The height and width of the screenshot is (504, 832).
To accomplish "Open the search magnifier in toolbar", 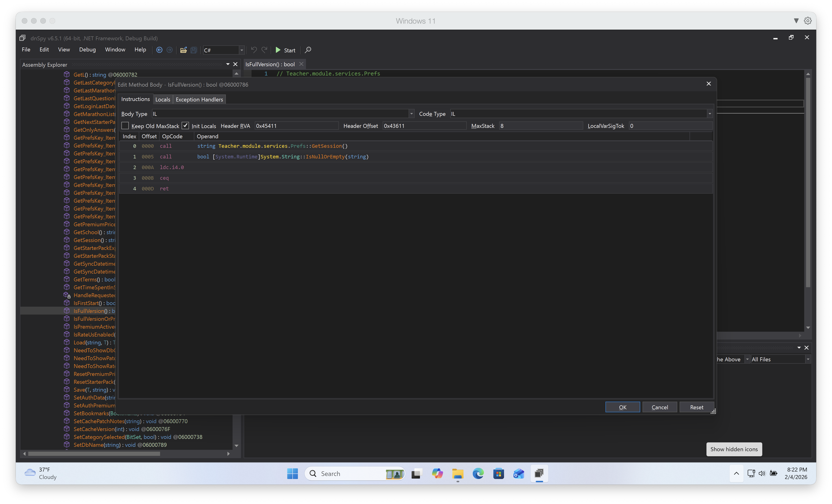I will 308,50.
